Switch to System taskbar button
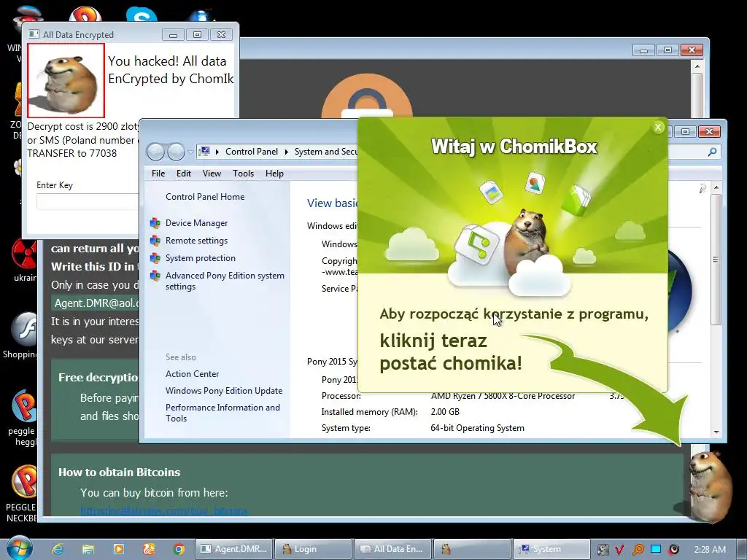 (x=551, y=549)
